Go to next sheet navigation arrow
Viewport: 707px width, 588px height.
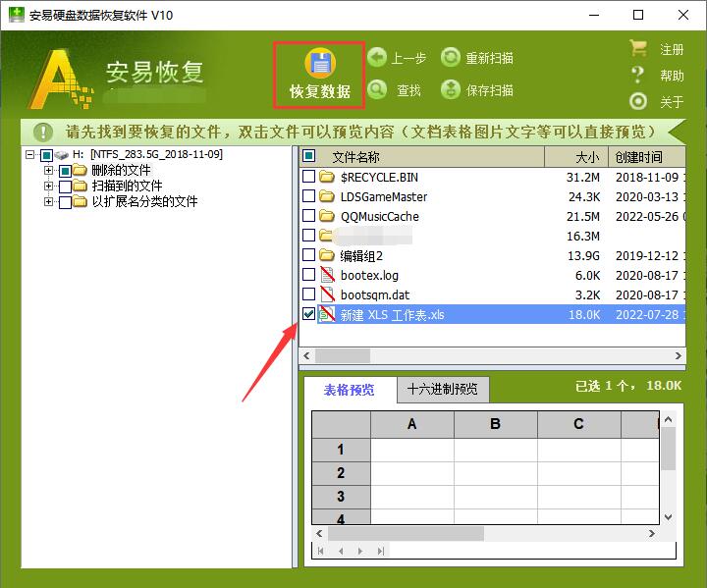(x=360, y=551)
